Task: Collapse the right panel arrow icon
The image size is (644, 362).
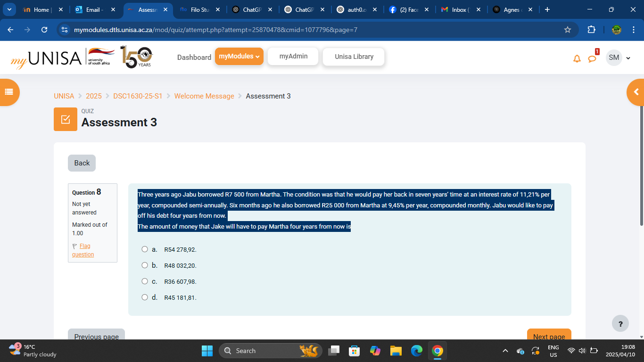Action: tap(636, 92)
